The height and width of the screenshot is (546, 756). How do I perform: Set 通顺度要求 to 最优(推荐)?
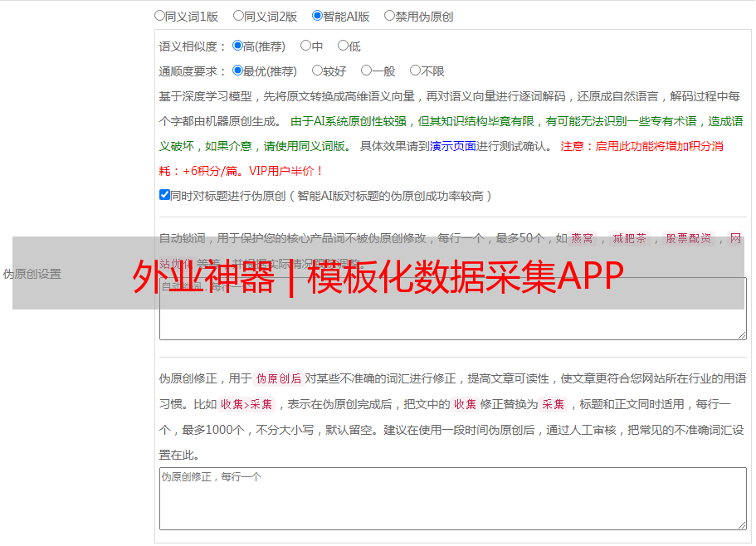coord(237,71)
